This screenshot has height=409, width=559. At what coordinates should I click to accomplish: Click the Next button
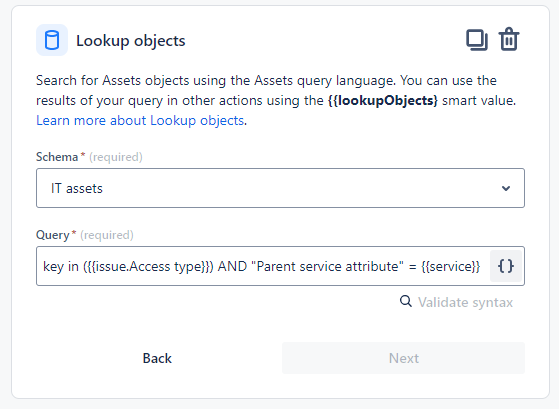403,358
